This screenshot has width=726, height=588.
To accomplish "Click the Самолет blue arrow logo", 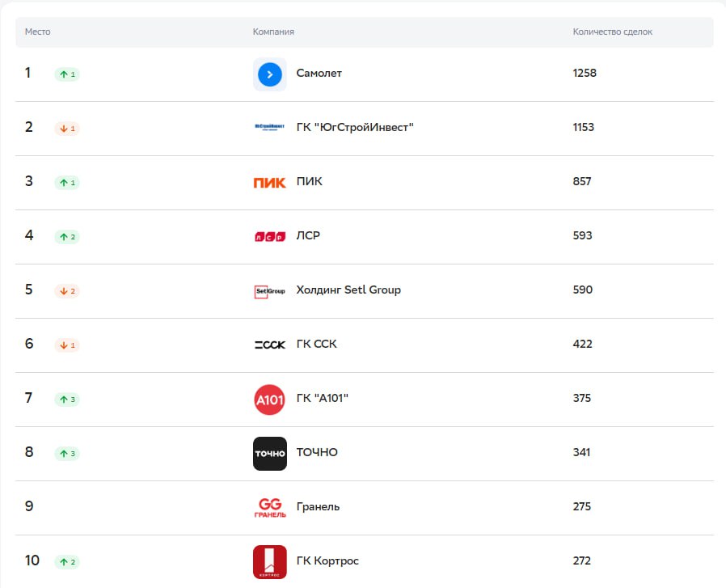I will pyautogui.click(x=269, y=74).
